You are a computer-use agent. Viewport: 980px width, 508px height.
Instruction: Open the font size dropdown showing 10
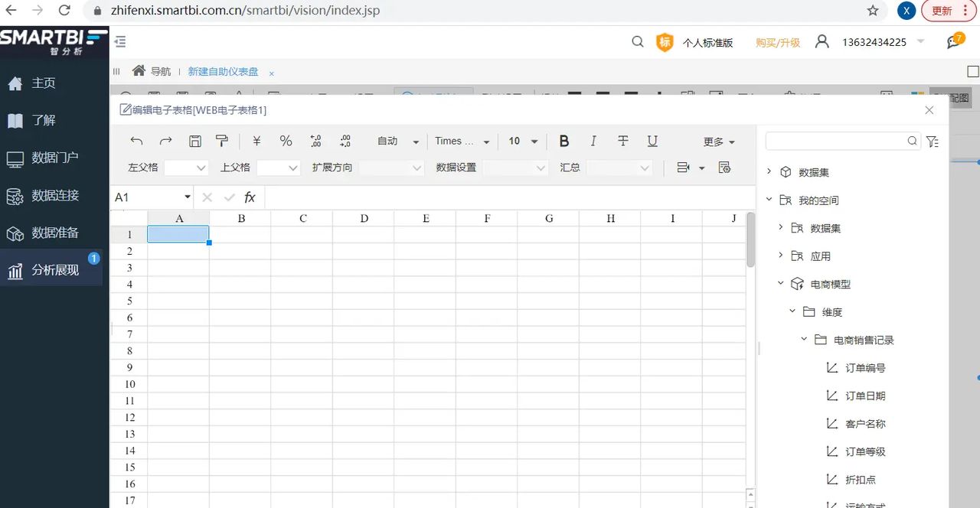pyautogui.click(x=521, y=141)
